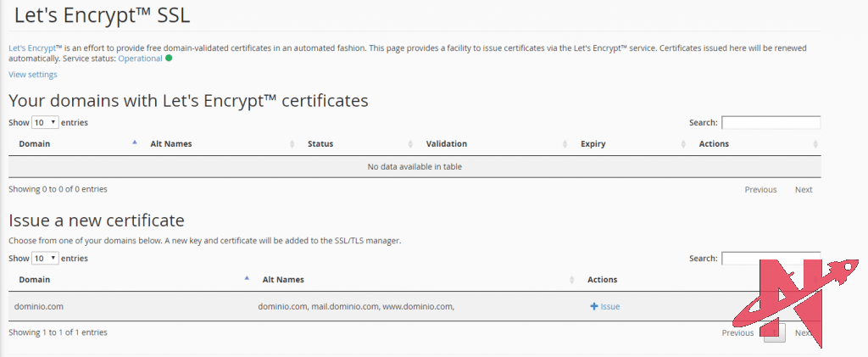
Task: Issue certificate for dominio.com
Action: coord(609,306)
